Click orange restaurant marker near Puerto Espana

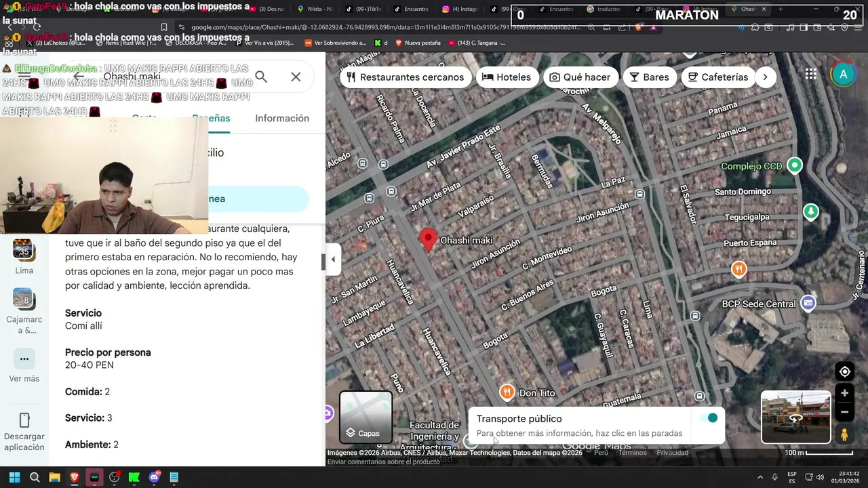[738, 269]
